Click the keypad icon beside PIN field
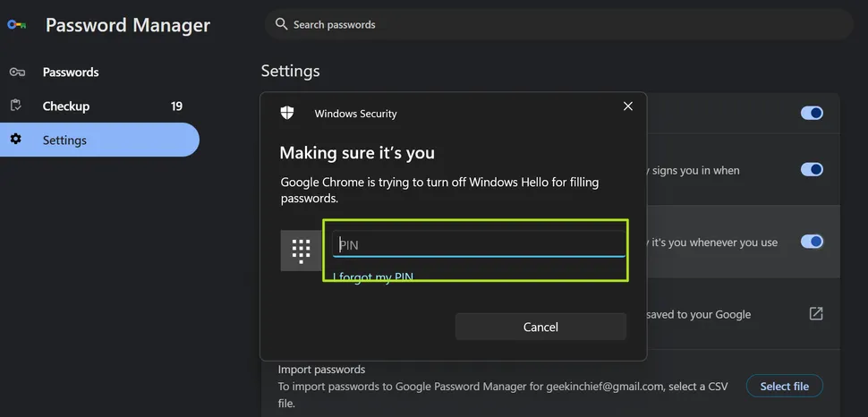 [x=301, y=250]
